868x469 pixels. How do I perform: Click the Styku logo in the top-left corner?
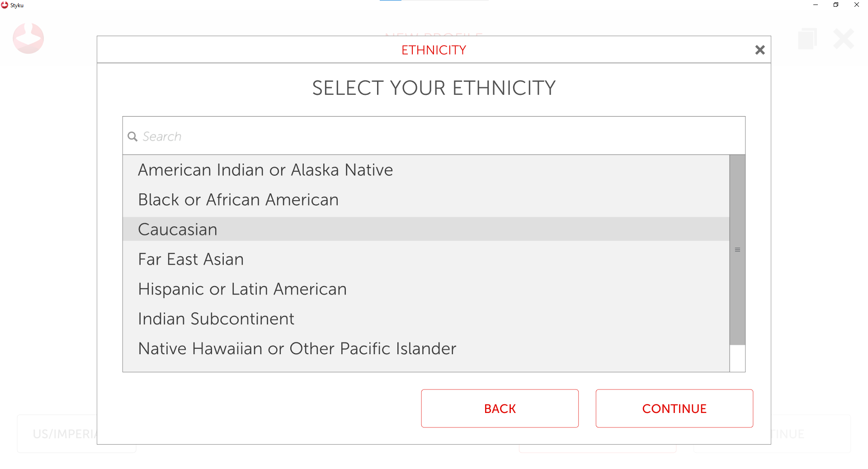pyautogui.click(x=28, y=38)
